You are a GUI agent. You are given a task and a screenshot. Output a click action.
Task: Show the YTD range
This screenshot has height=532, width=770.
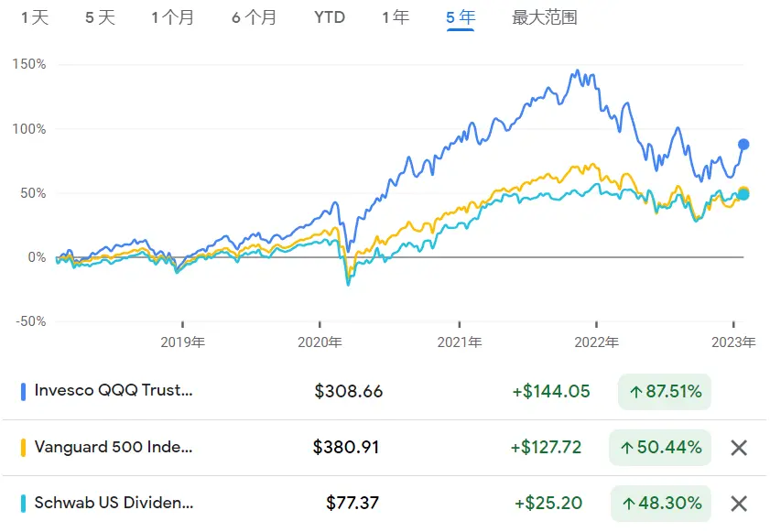330,17
